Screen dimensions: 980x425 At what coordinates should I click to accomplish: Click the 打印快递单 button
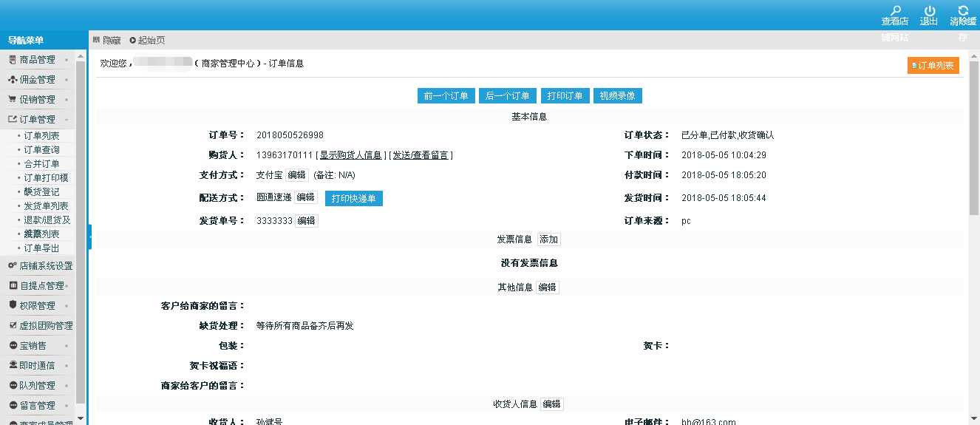point(354,199)
